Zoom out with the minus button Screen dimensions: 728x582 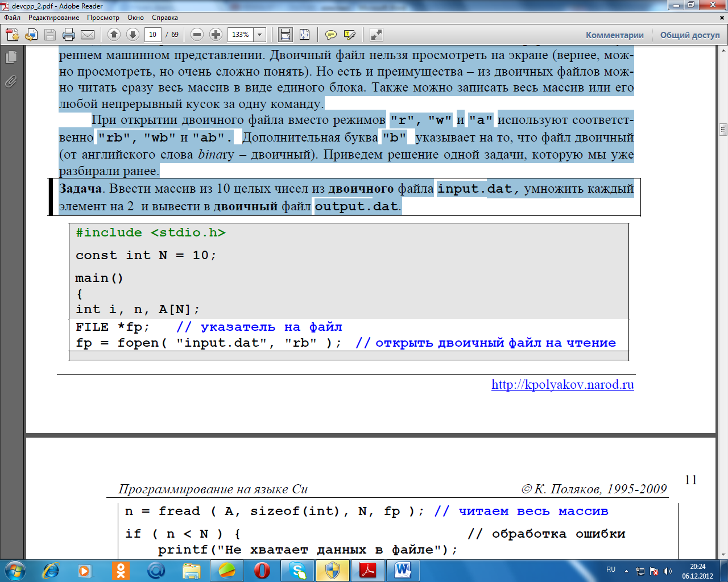[x=197, y=35]
